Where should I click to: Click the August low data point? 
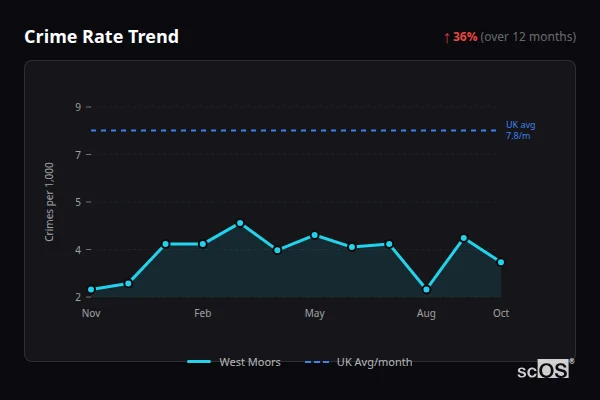(x=426, y=290)
